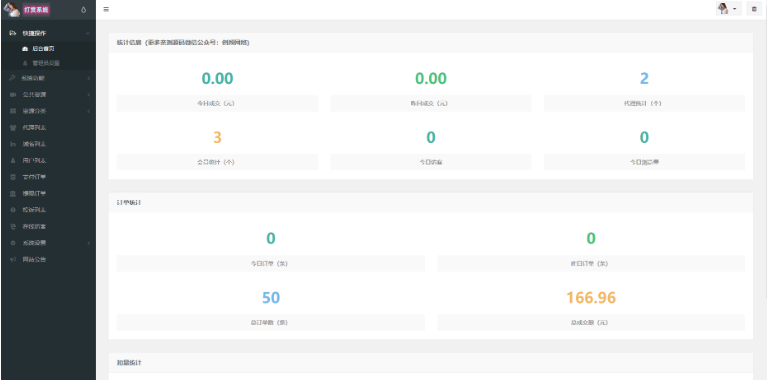Image resolution: width=767 pixels, height=380 pixels.
Task: Expand the 公共资源 submenu arrow
Action: pos(89,94)
